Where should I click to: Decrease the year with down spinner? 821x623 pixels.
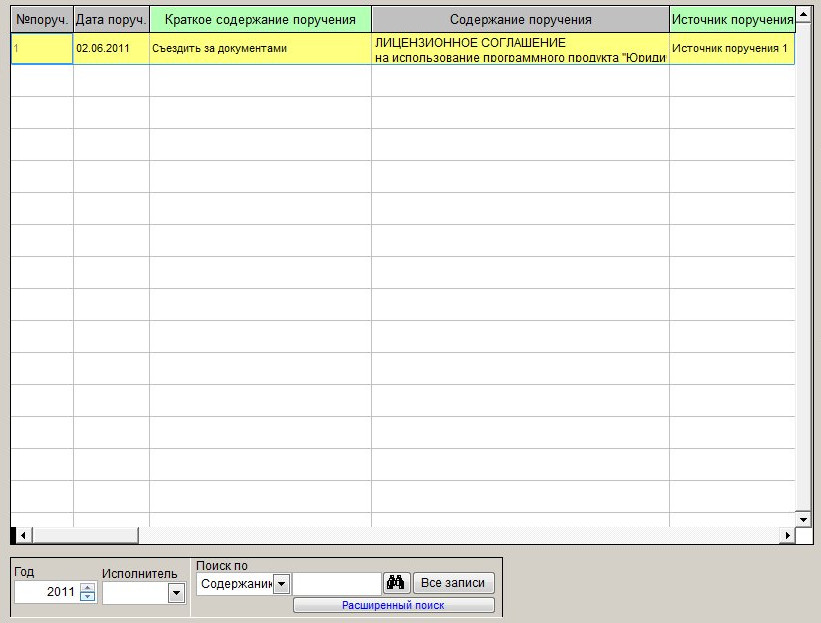pyautogui.click(x=88, y=597)
